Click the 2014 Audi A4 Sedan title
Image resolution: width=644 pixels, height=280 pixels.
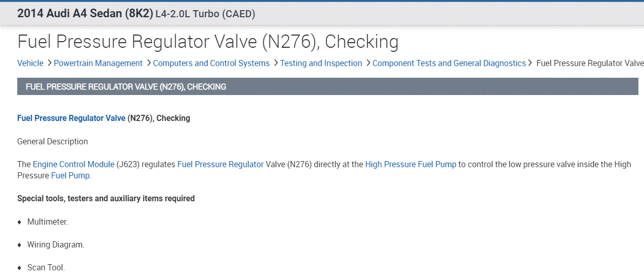[x=85, y=14]
